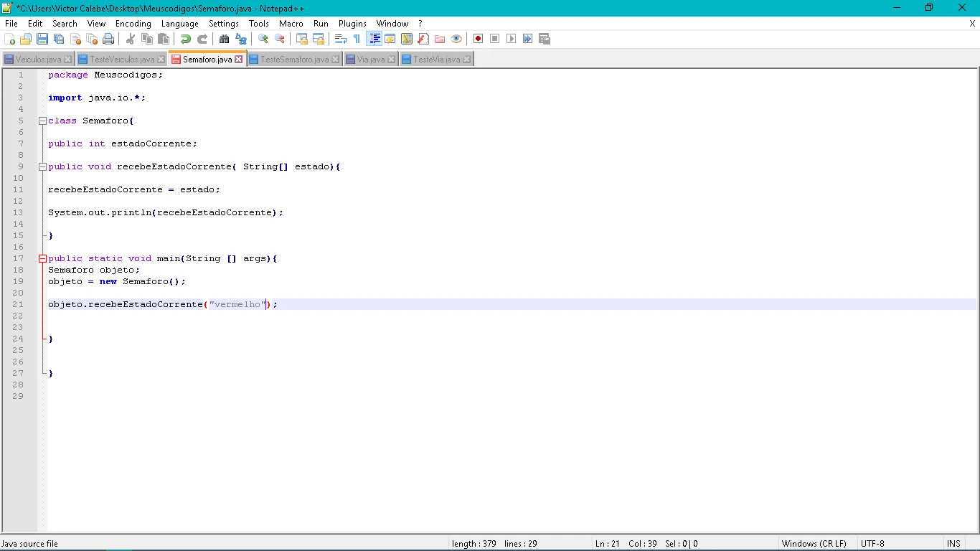This screenshot has height=551, width=980.
Task: Click the UTF-8 encoding status field
Action: click(872, 544)
